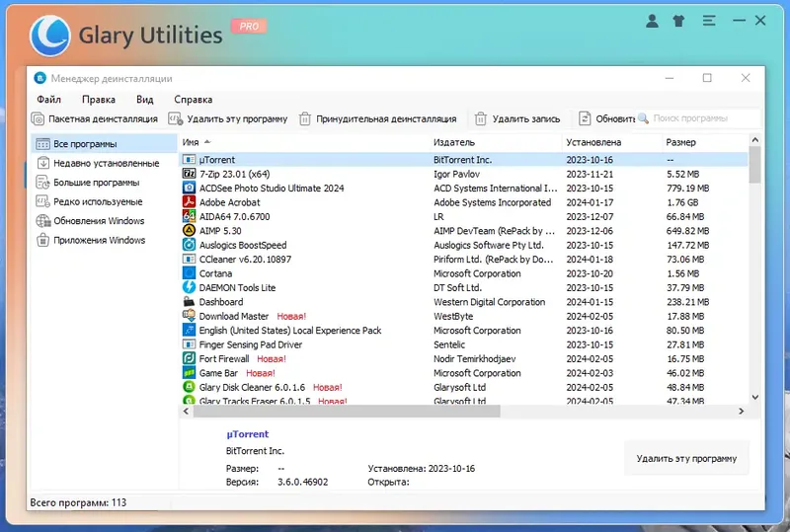Close the 'Менеджер деинсталляции' window
The width and height of the screenshot is (790, 532).
[x=746, y=78]
